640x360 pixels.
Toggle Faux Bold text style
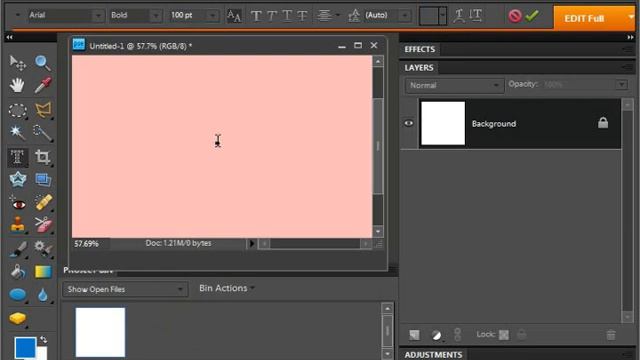tap(256, 16)
